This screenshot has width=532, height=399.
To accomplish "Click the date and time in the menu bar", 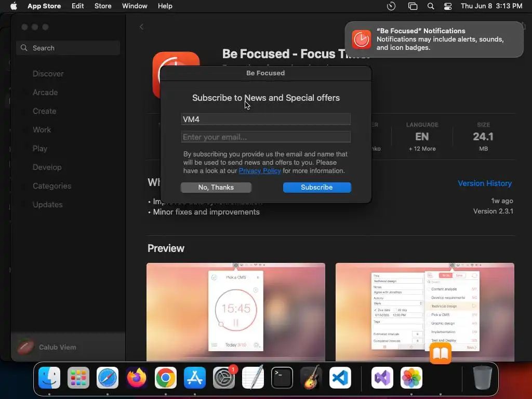I will coord(491,6).
